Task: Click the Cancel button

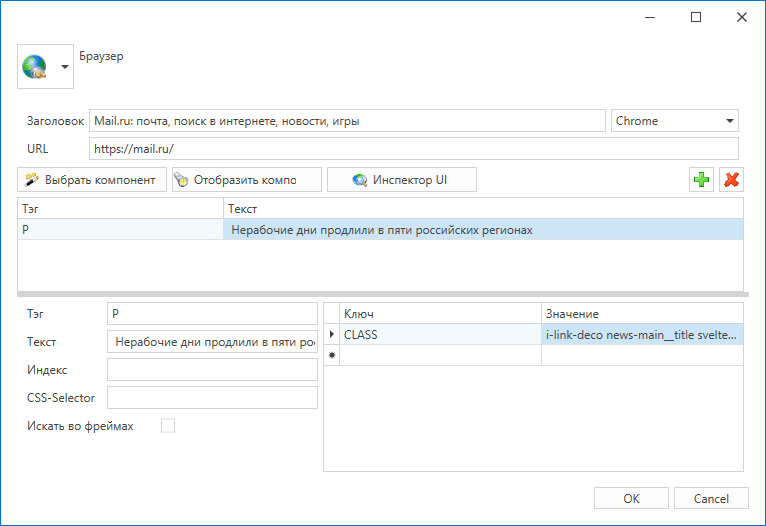Action: click(x=711, y=498)
